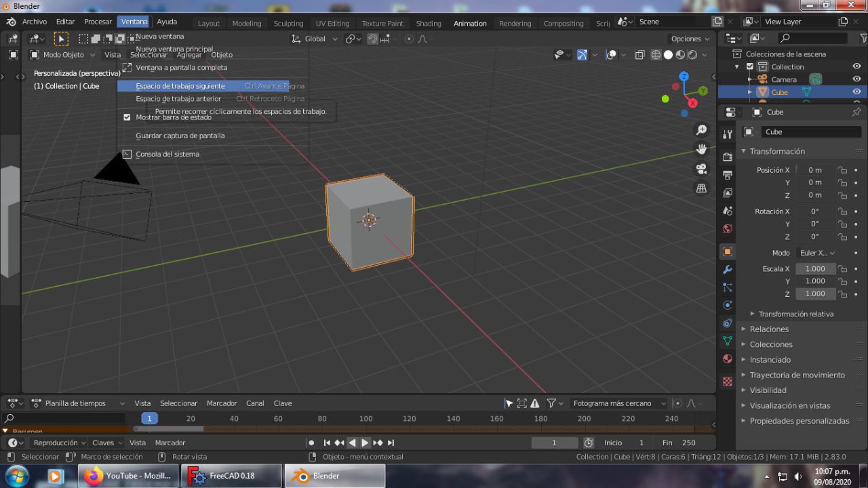Uncheck Mostrar barra de estado
This screenshot has width=868, height=488.
(127, 117)
